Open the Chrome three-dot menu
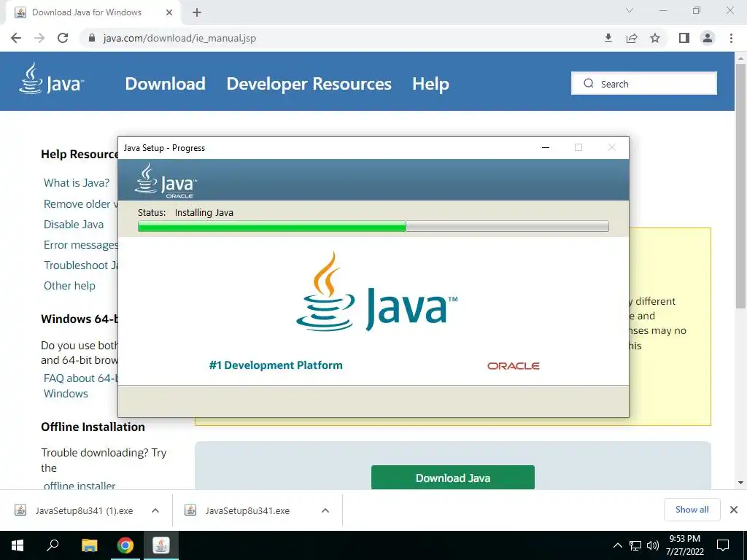This screenshot has width=747, height=560. 731,38
